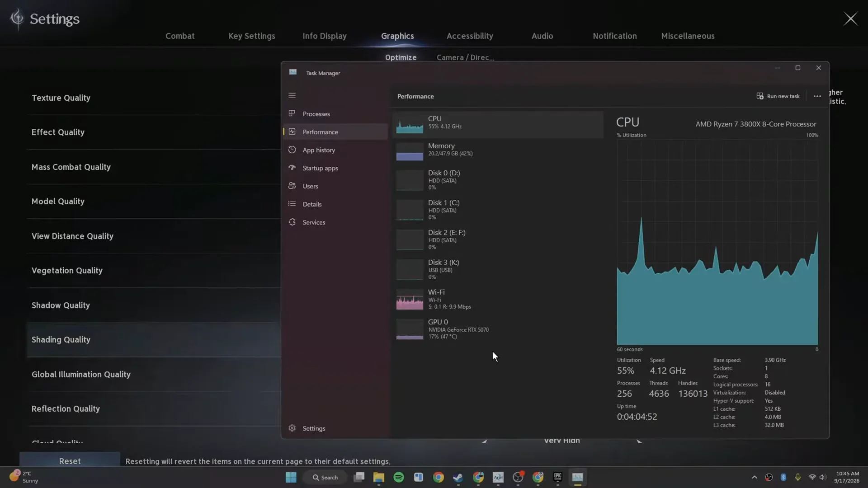Click the App history clock icon

[x=292, y=150]
